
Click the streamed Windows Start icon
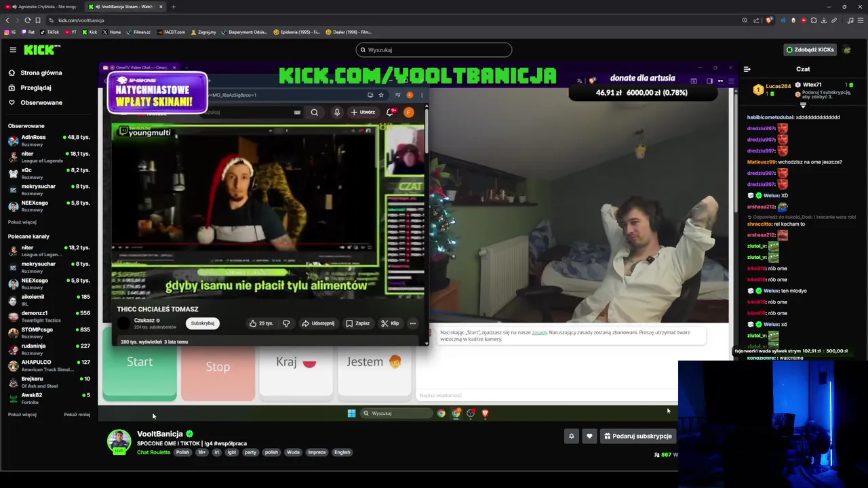(x=351, y=413)
